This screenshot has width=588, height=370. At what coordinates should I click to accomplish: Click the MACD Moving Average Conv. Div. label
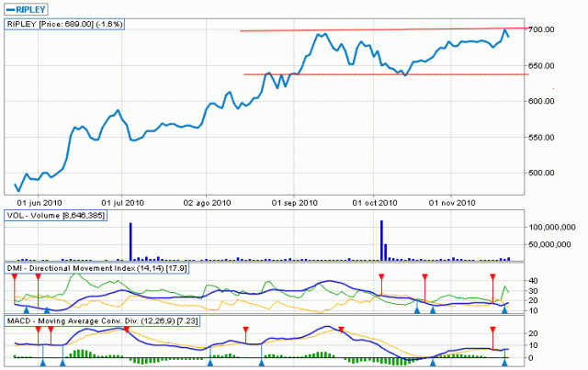pyautogui.click(x=102, y=321)
